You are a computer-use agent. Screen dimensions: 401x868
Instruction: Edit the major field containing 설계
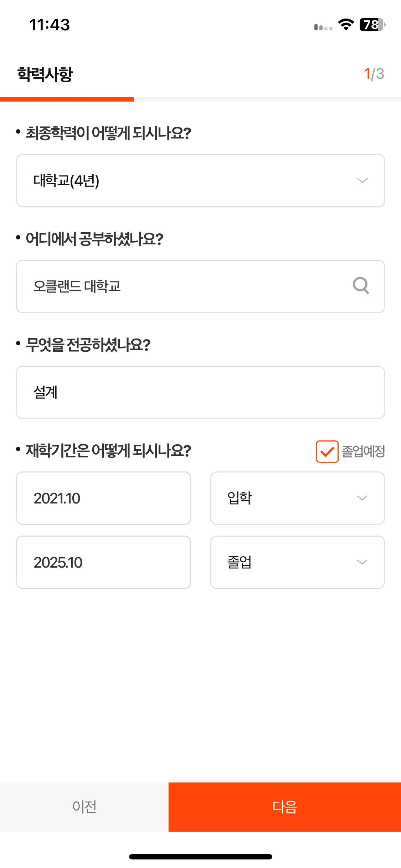(200, 392)
